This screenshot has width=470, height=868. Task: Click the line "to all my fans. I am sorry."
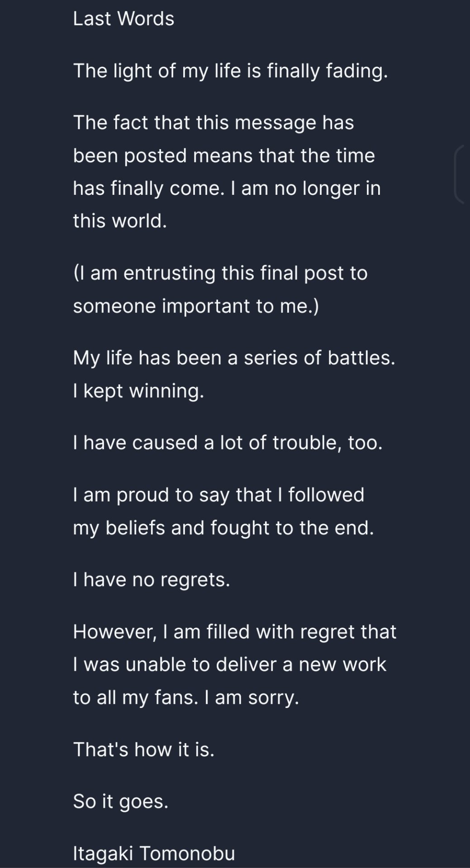(186, 698)
